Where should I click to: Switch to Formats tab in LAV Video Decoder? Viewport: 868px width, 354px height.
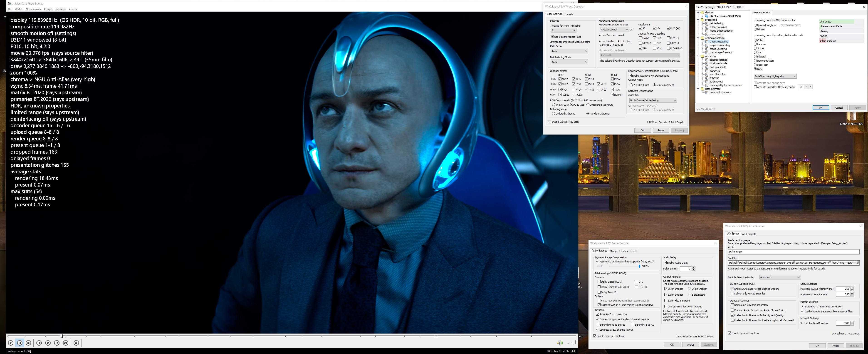tap(569, 14)
